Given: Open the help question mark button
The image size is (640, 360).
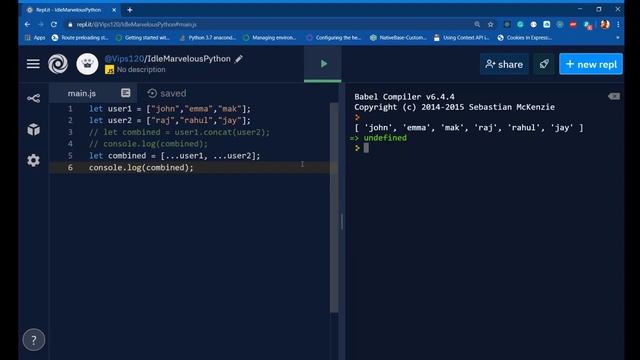Looking at the screenshot, I should click(33, 340).
